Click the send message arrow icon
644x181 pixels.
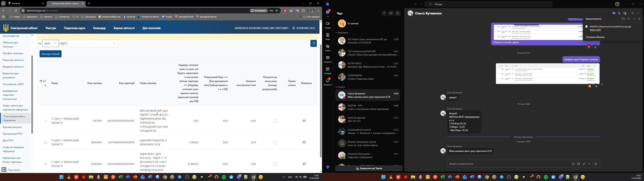coord(596,164)
